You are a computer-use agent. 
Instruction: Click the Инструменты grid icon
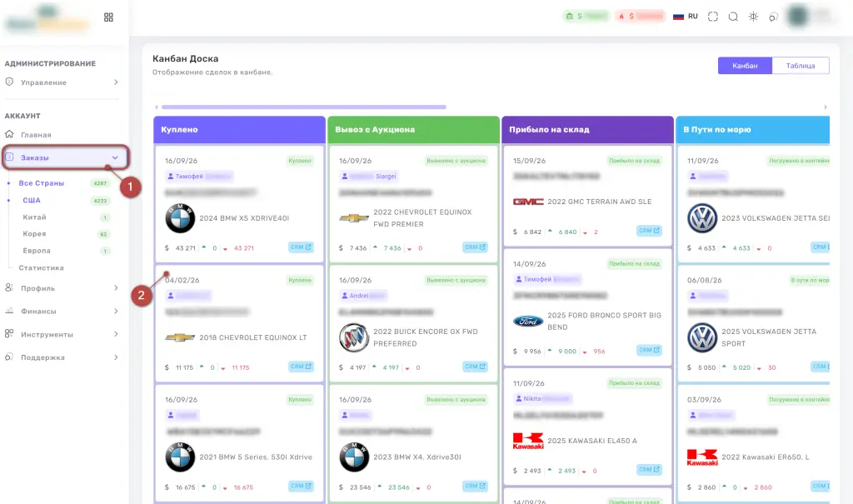[x=9, y=334]
